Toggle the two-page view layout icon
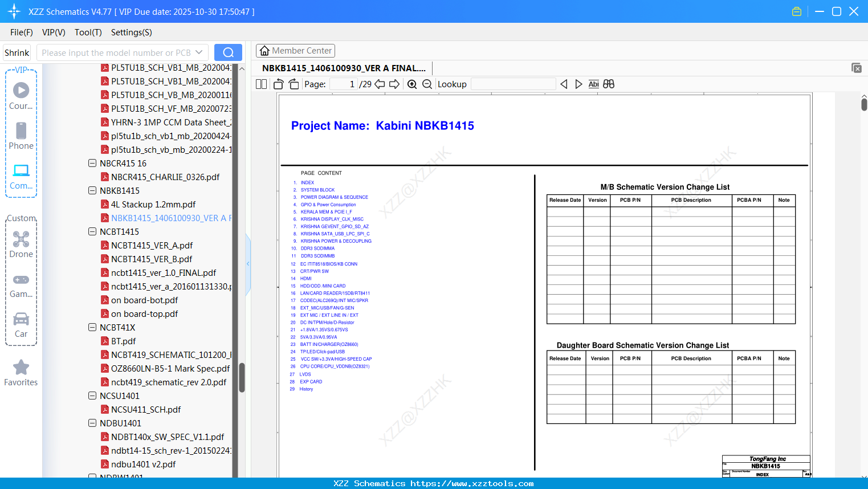868x489 pixels. point(262,84)
